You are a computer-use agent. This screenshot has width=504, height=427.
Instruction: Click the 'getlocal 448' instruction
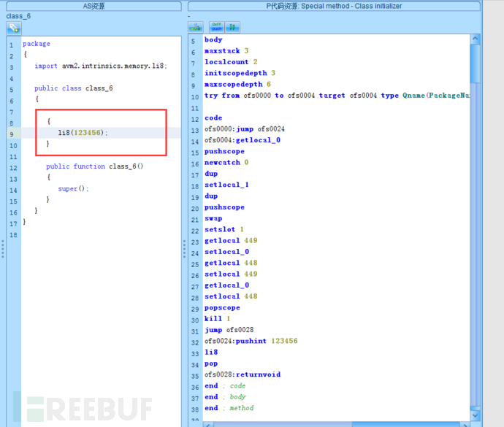click(x=231, y=263)
